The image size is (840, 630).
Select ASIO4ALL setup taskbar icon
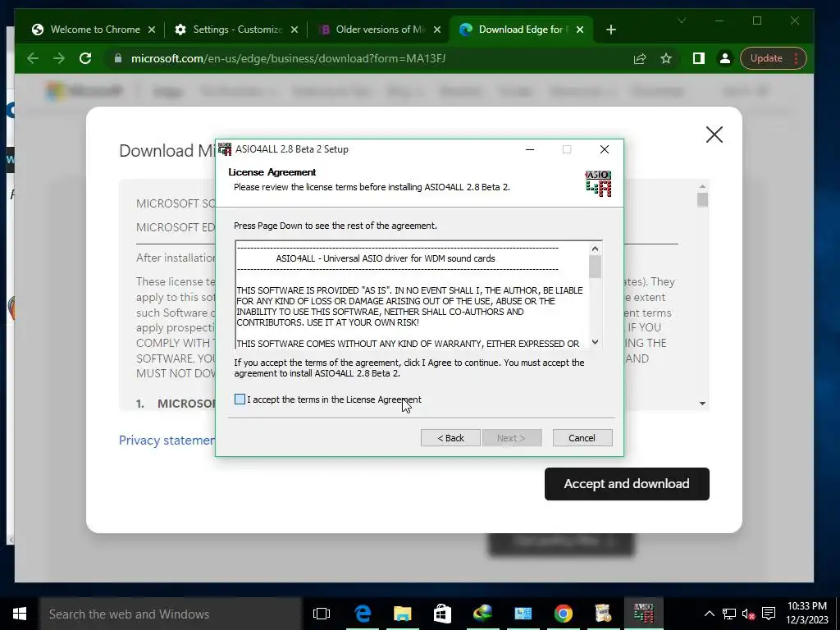(x=643, y=614)
